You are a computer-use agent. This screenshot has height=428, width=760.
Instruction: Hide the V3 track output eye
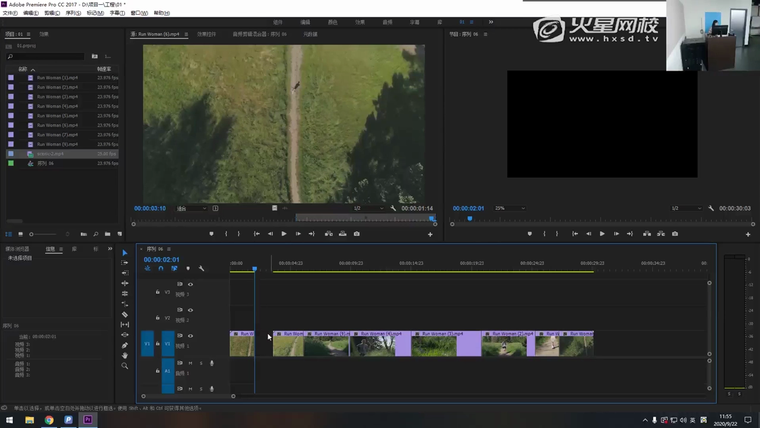point(190,284)
